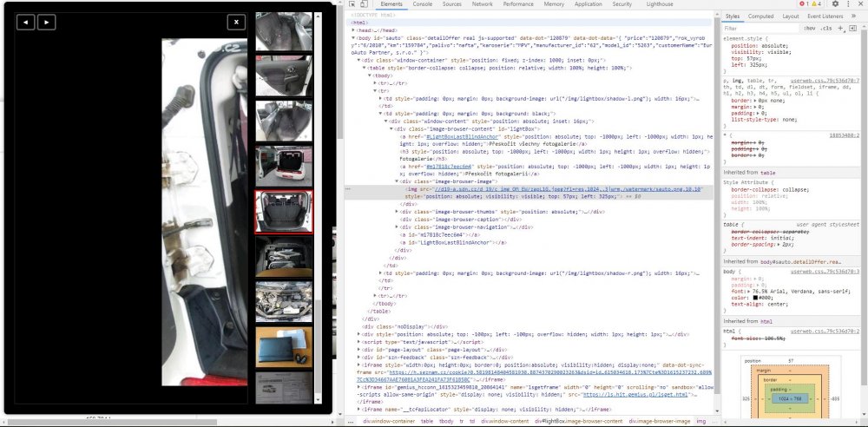This screenshot has width=868, height=427.
Task: Go to next photo in lightbox
Action: click(47, 23)
